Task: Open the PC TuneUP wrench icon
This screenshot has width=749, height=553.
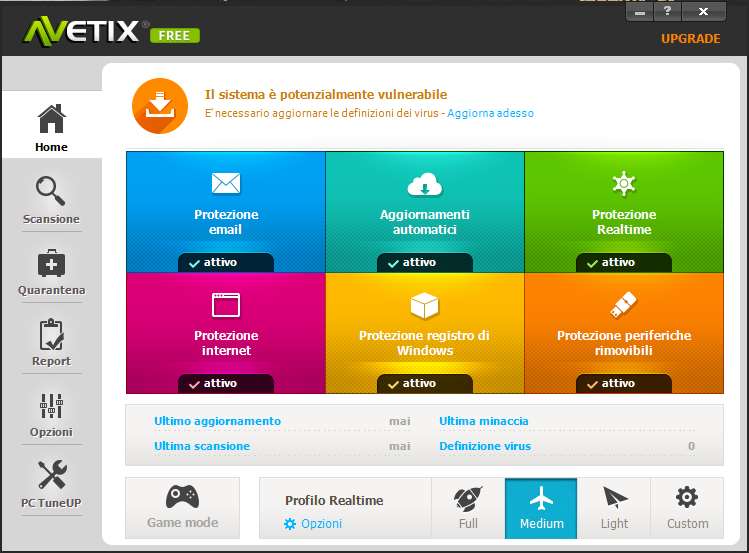Action: pyautogui.click(x=52, y=474)
